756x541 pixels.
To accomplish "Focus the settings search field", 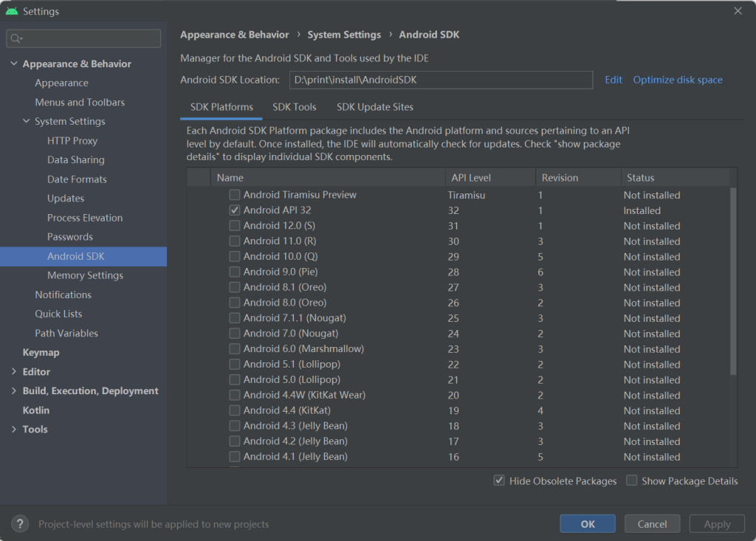I will 83,38.
